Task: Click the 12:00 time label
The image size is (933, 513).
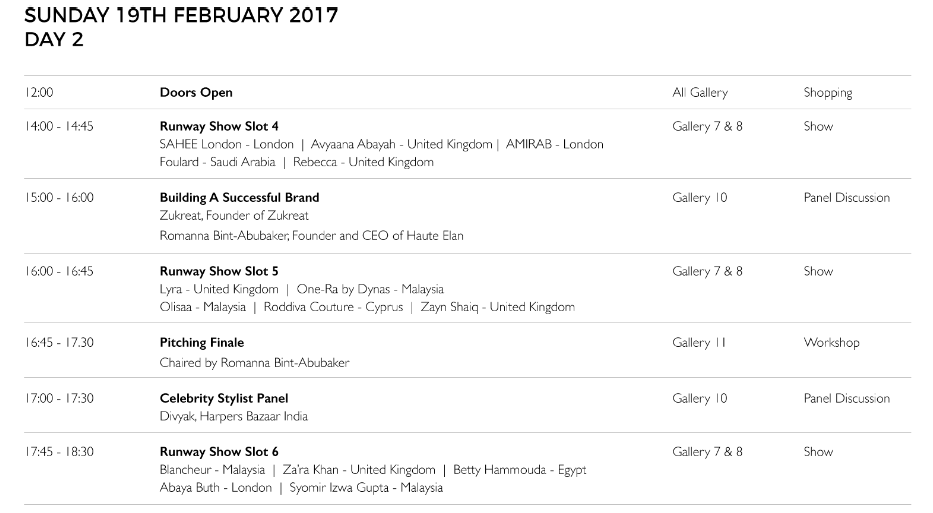Action: tap(39, 93)
